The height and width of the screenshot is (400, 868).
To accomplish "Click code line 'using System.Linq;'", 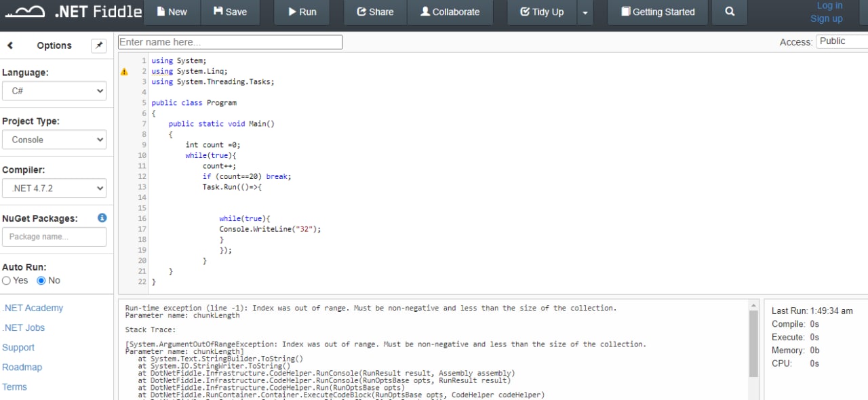I will (x=189, y=71).
